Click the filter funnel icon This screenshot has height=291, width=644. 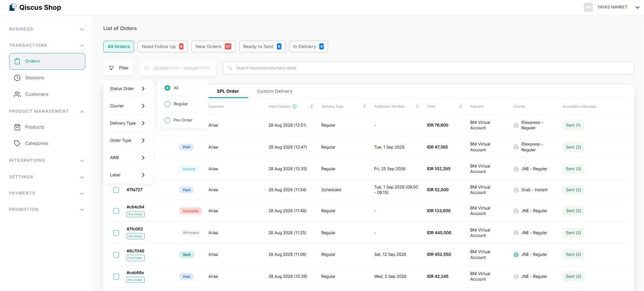point(111,68)
